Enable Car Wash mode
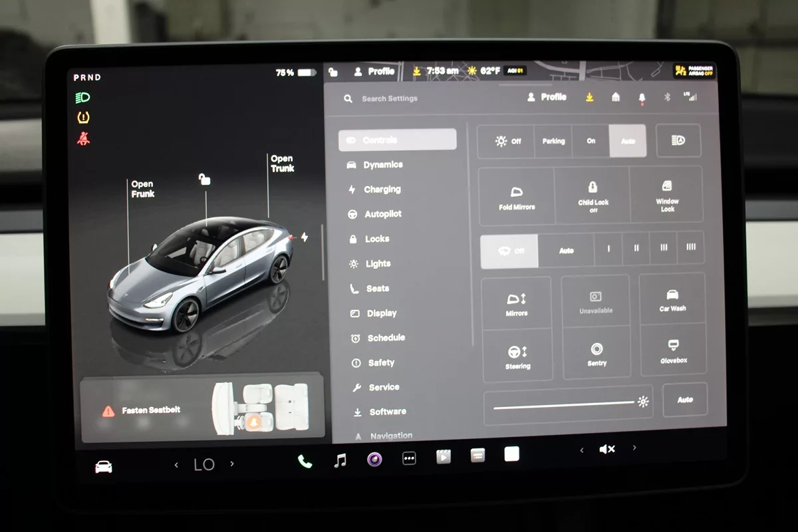Screen dimensions: 798x532 tap(672, 299)
